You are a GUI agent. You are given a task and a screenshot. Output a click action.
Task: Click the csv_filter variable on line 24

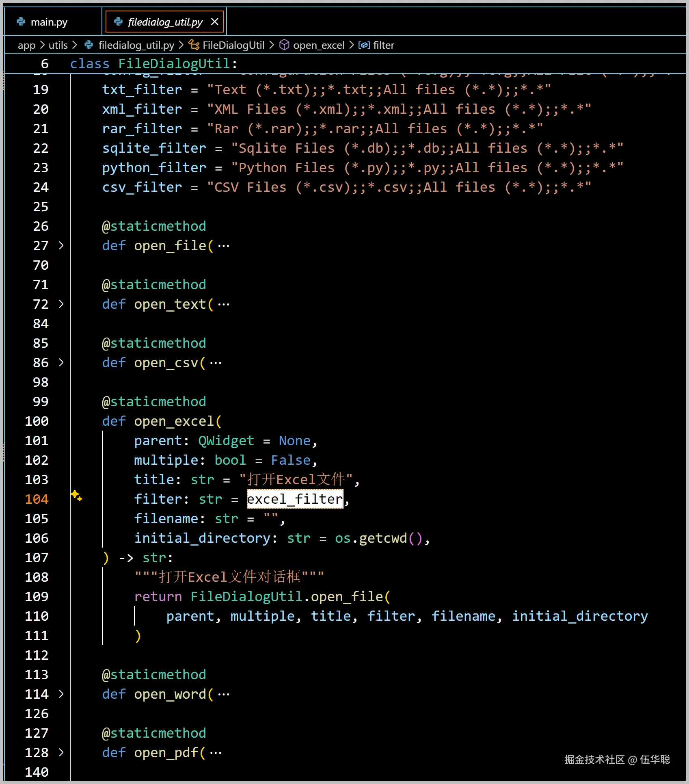point(142,187)
